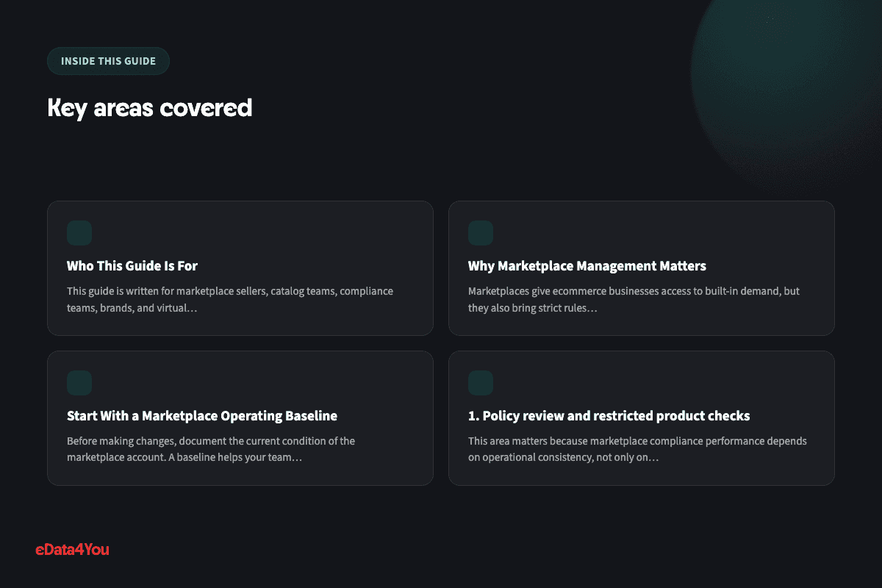Screen dimensions: 882x588
Task: Open '1. Policy review and restricted product checks'
Action: click(x=609, y=416)
